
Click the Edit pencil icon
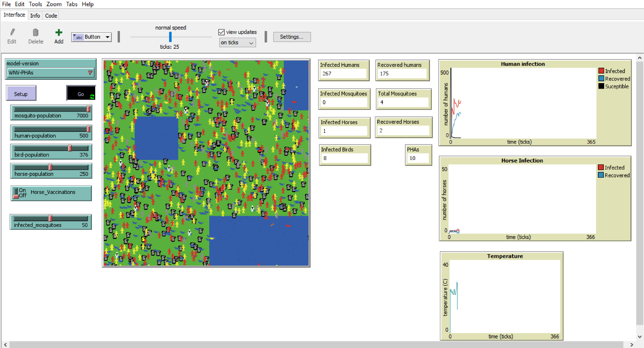point(12,33)
